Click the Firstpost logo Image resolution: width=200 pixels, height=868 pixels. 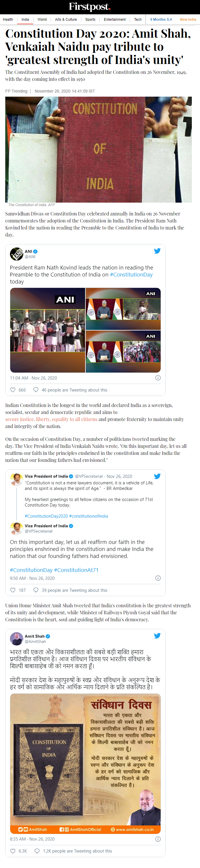(x=90, y=6)
